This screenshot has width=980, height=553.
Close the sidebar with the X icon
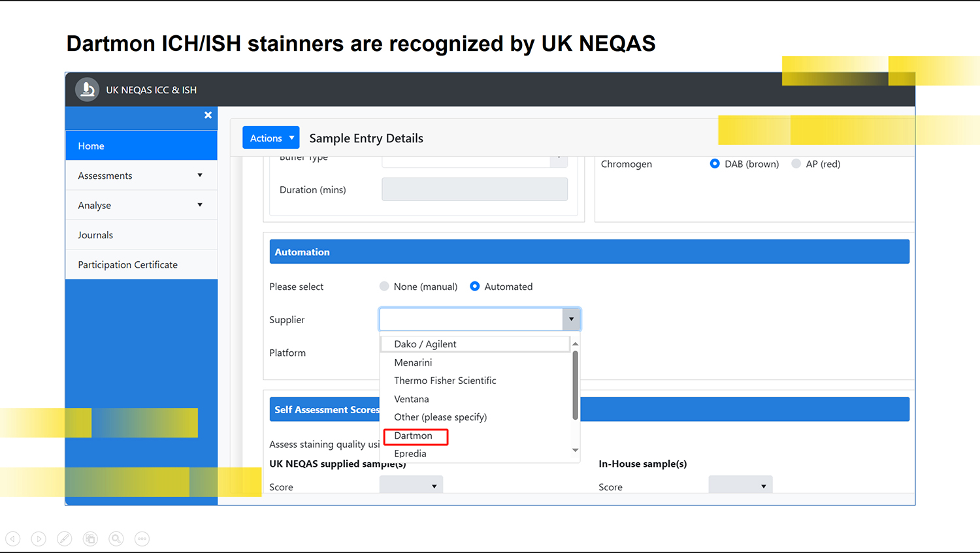click(208, 115)
